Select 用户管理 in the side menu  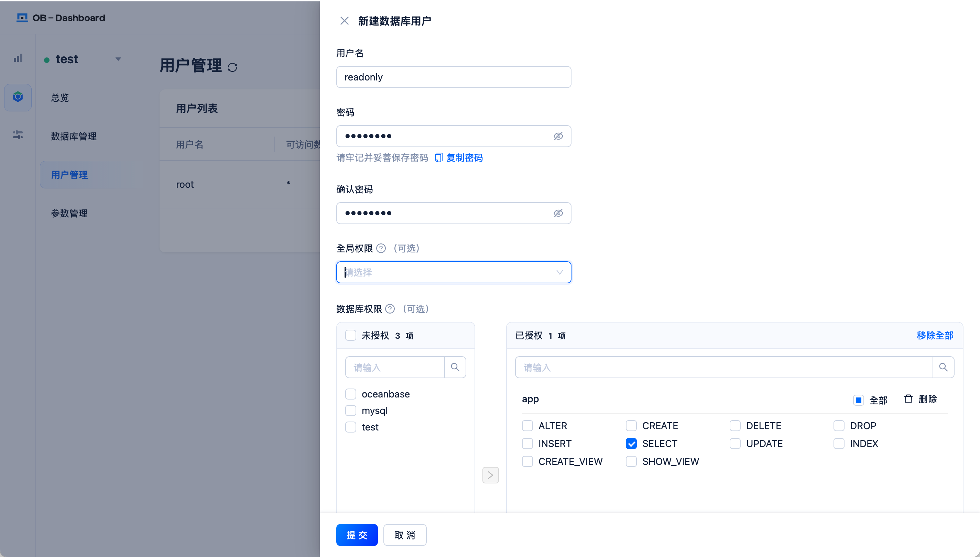pyautogui.click(x=91, y=175)
